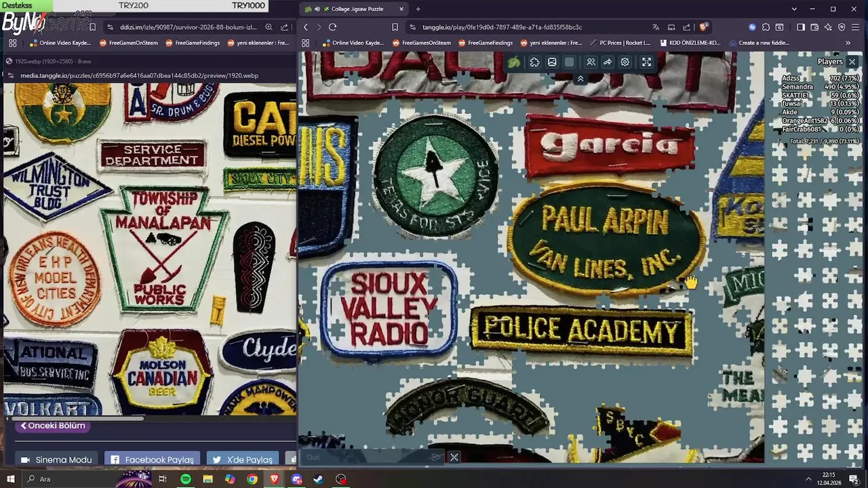Image resolution: width=868 pixels, height=488 pixels.
Task: Click the Players panel heading
Action: click(x=830, y=62)
